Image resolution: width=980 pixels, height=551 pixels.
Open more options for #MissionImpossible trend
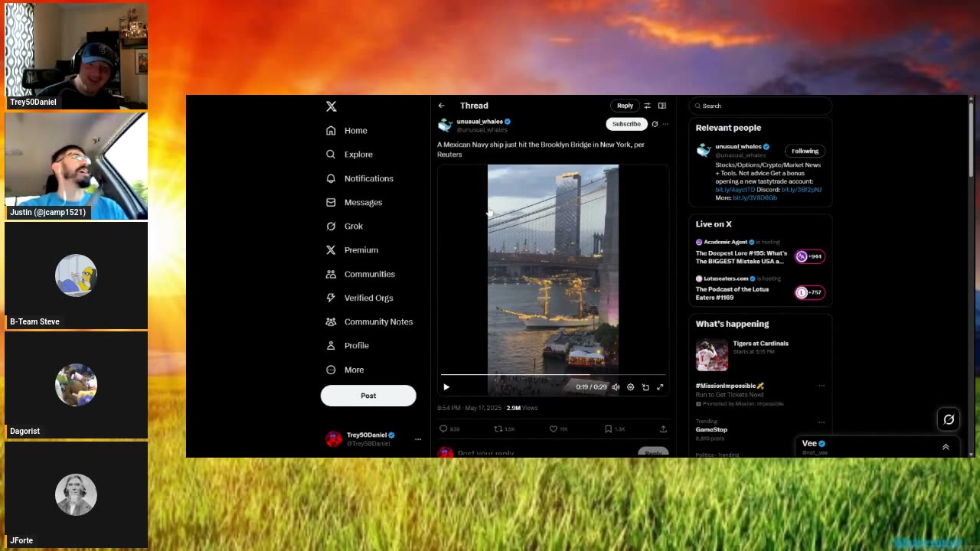pyautogui.click(x=822, y=386)
